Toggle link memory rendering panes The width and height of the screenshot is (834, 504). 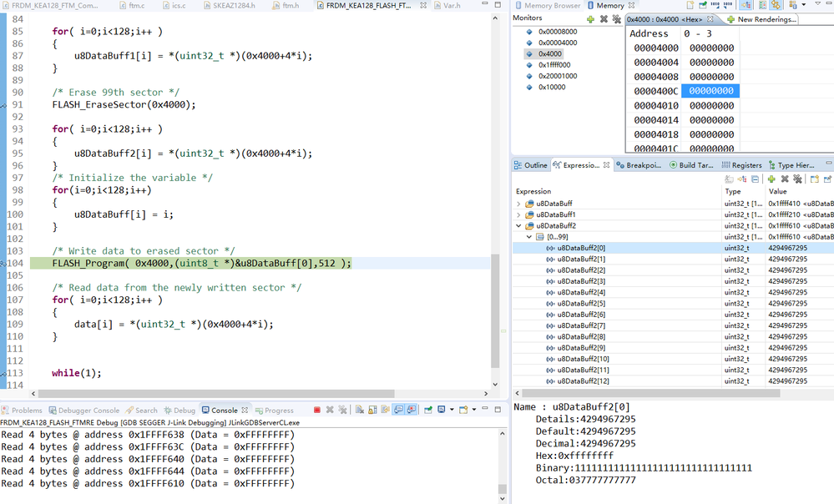(776, 5)
